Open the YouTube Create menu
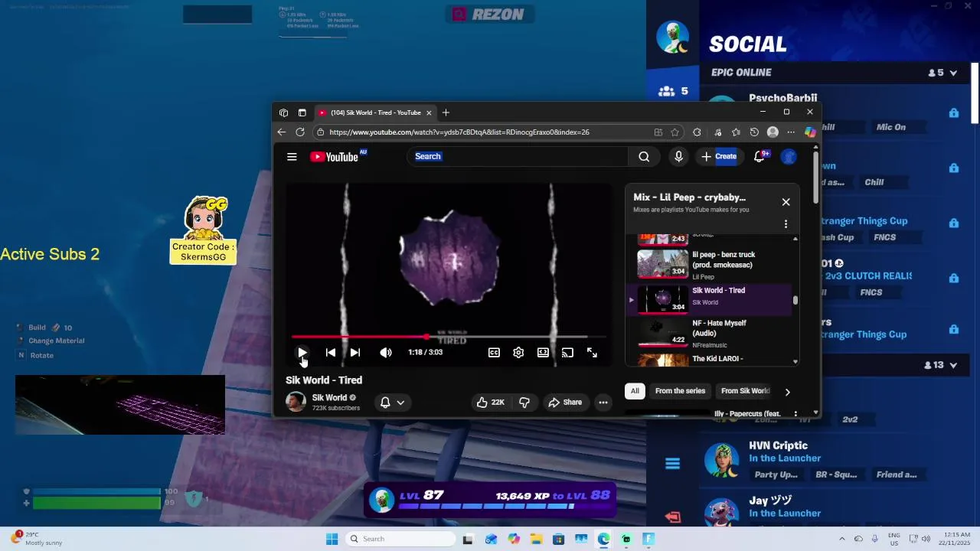Screen dimensions: 980x551 coord(718,156)
